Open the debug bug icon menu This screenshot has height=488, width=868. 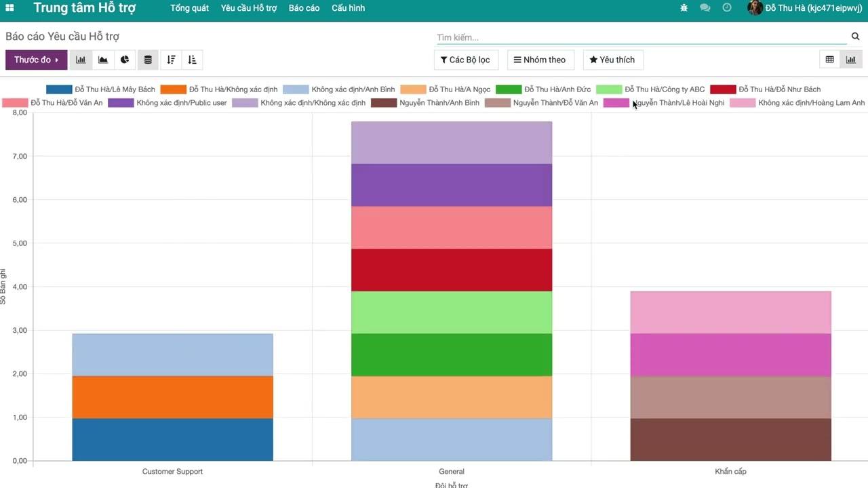[x=684, y=8]
